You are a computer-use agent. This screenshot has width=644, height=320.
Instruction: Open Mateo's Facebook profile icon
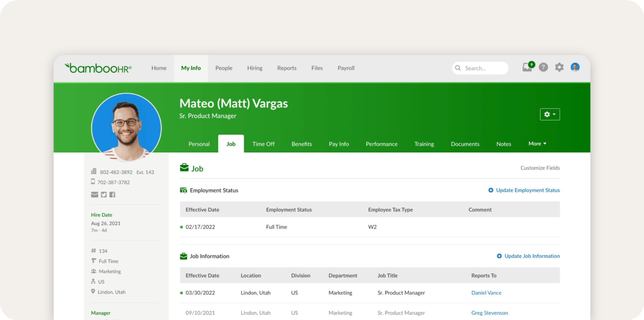click(x=112, y=195)
